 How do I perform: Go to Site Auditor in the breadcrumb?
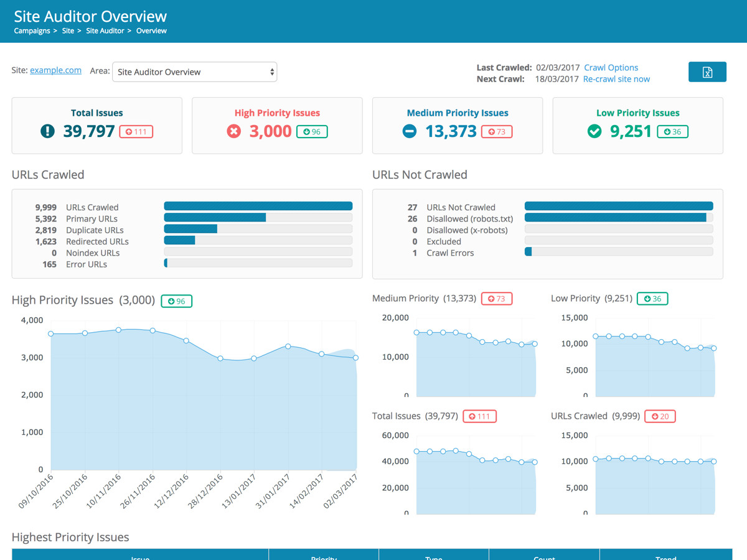pos(105,30)
